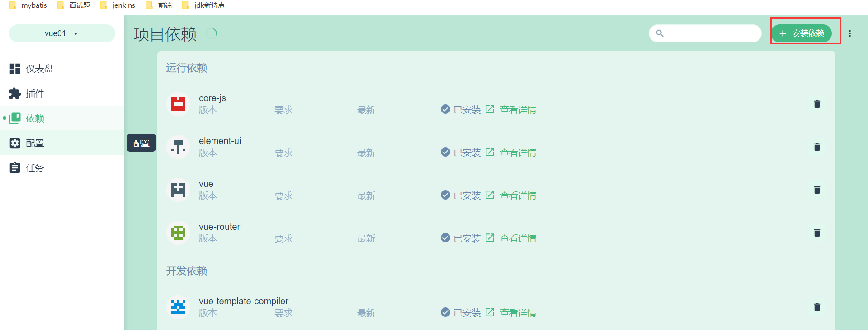Click the 安装依赖 install button
The width and height of the screenshot is (868, 330).
pos(802,33)
